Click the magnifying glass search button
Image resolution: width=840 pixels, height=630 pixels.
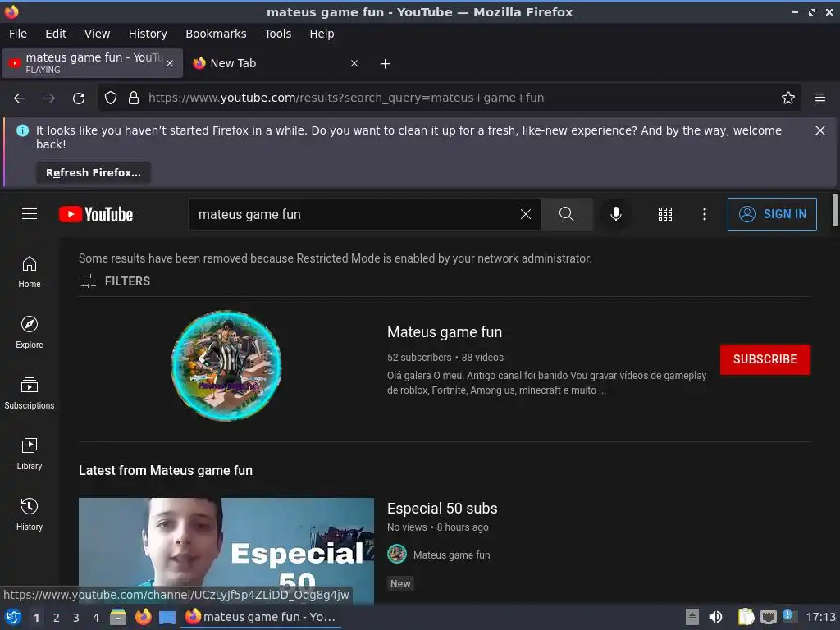tap(566, 214)
